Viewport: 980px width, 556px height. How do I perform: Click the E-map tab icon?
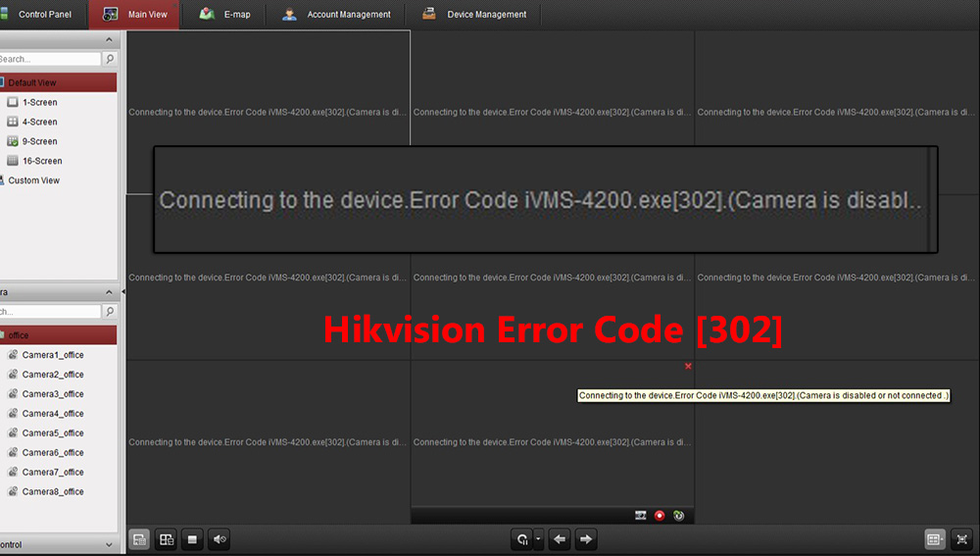207,14
